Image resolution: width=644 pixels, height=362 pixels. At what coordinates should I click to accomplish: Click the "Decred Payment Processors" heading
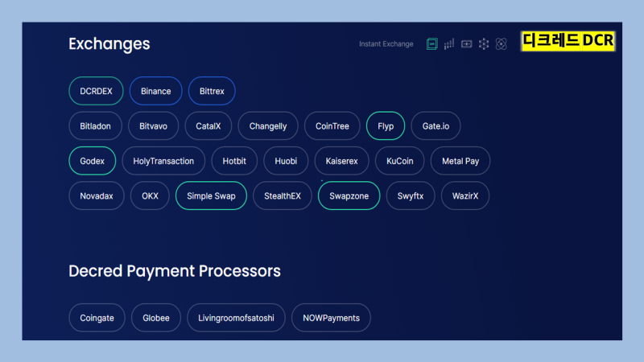click(x=175, y=271)
